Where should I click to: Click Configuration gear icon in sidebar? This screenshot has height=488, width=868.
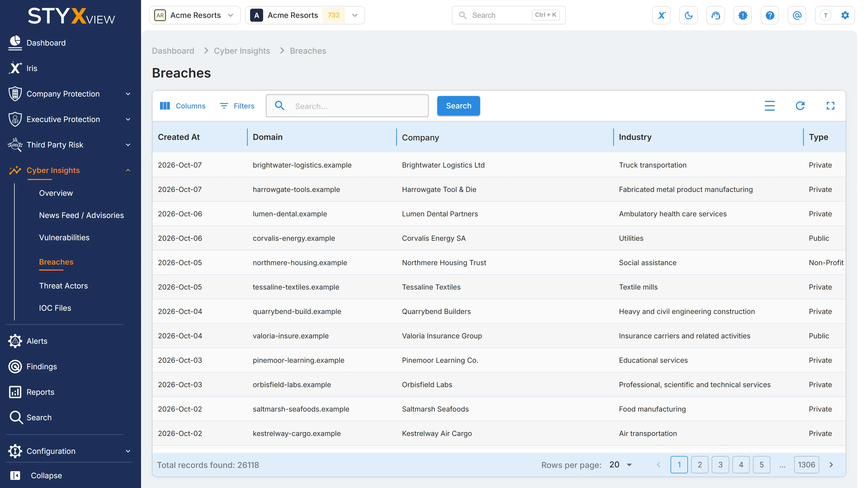[x=15, y=451]
